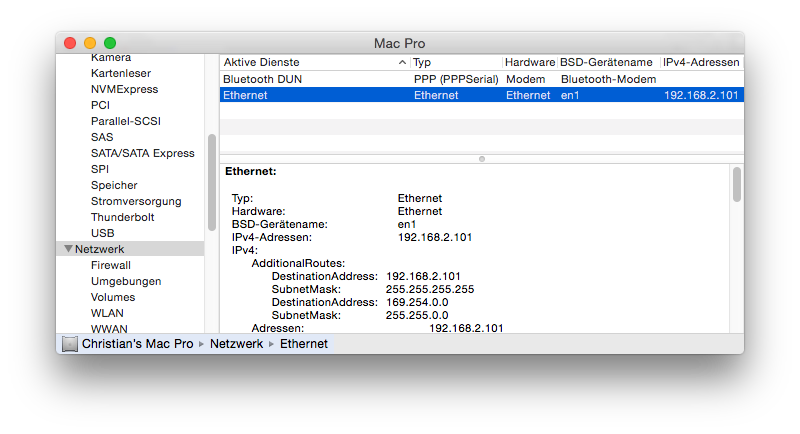Click the split view divider handle dot
800x434 pixels.
482,159
